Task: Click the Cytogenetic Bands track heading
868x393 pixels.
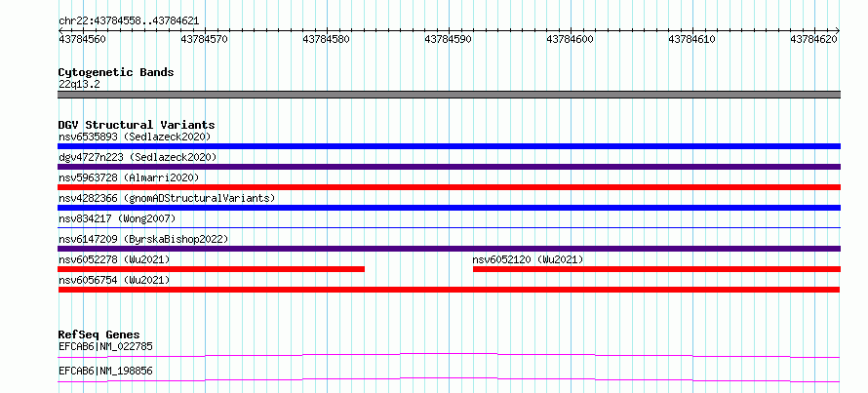Action: pyautogui.click(x=116, y=72)
